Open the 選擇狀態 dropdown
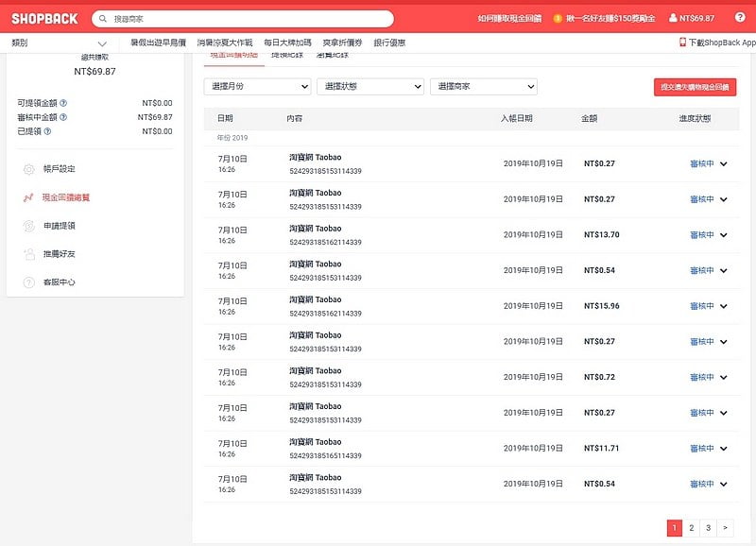Screen dimensions: 756x546 coord(370,87)
